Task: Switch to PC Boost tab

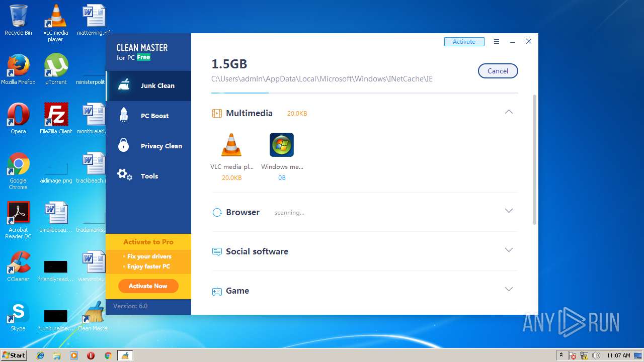Action: click(x=148, y=116)
